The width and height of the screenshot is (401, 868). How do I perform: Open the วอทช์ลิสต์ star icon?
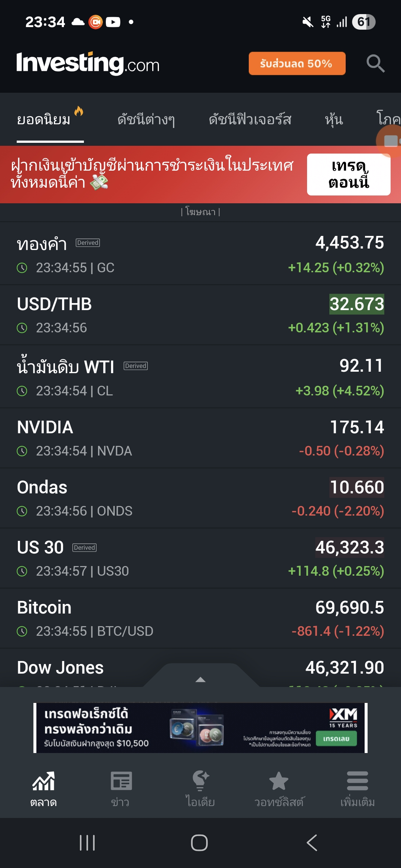278,781
